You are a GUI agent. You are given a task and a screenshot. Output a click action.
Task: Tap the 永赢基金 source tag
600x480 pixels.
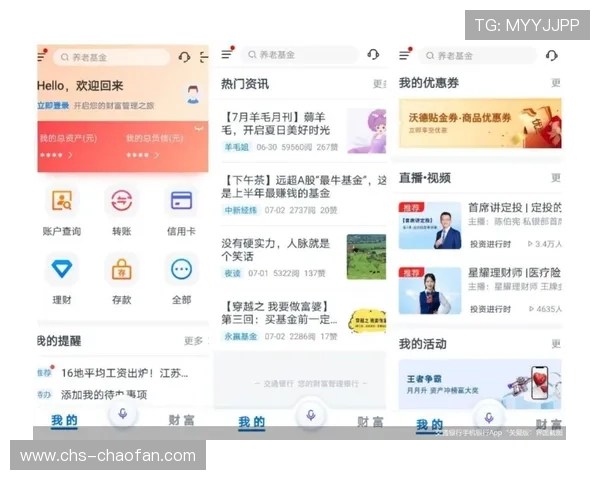240,336
